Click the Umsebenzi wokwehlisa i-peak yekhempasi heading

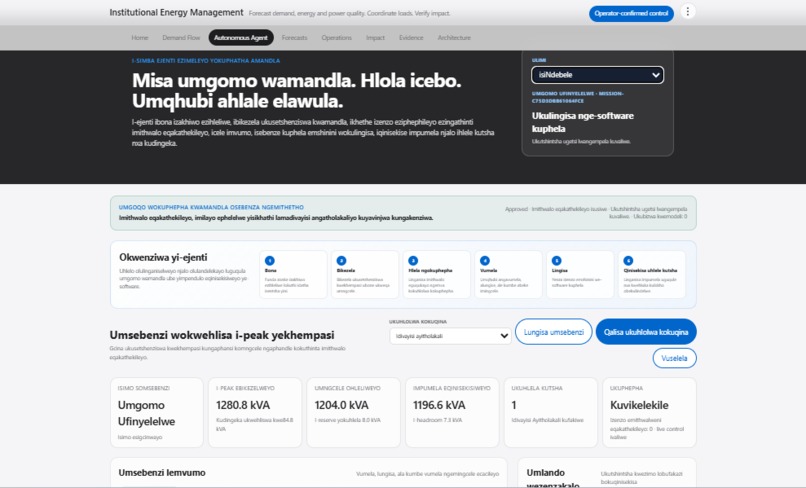click(222, 335)
